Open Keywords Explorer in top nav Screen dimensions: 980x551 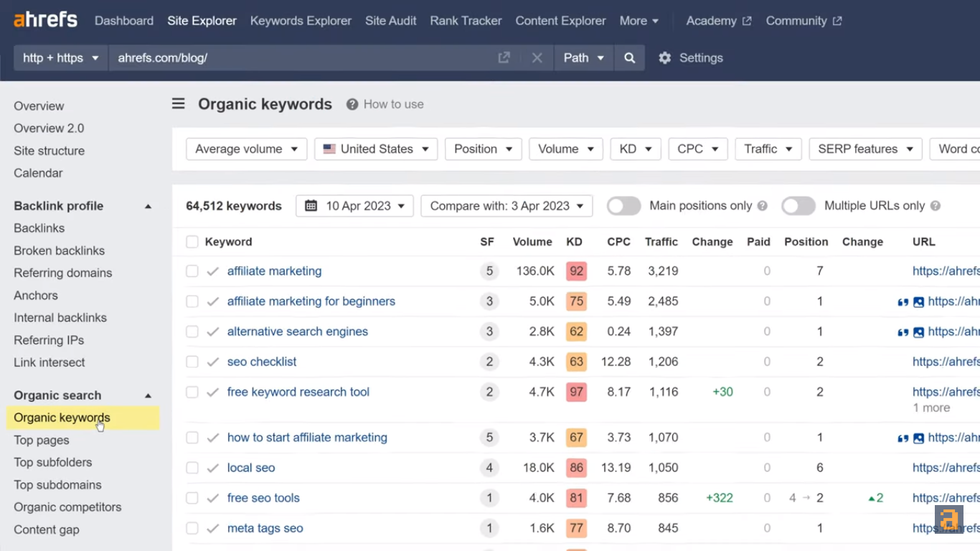[x=301, y=21]
